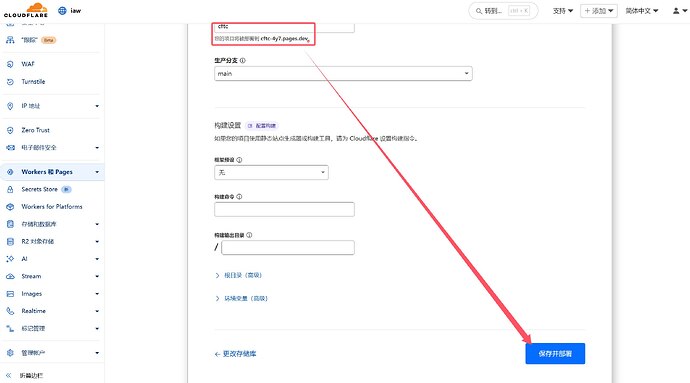Click the R2 object storage icon
690x383 pixels.
tap(10, 241)
